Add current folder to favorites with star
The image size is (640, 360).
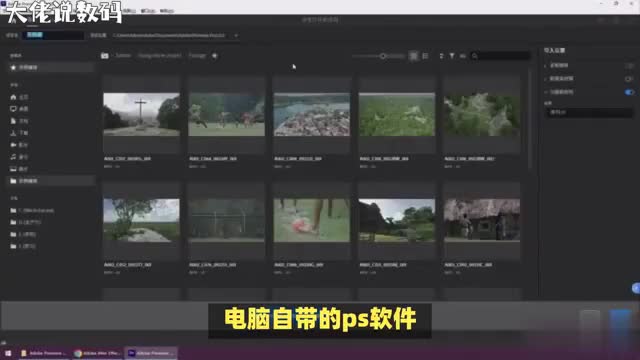[215, 56]
